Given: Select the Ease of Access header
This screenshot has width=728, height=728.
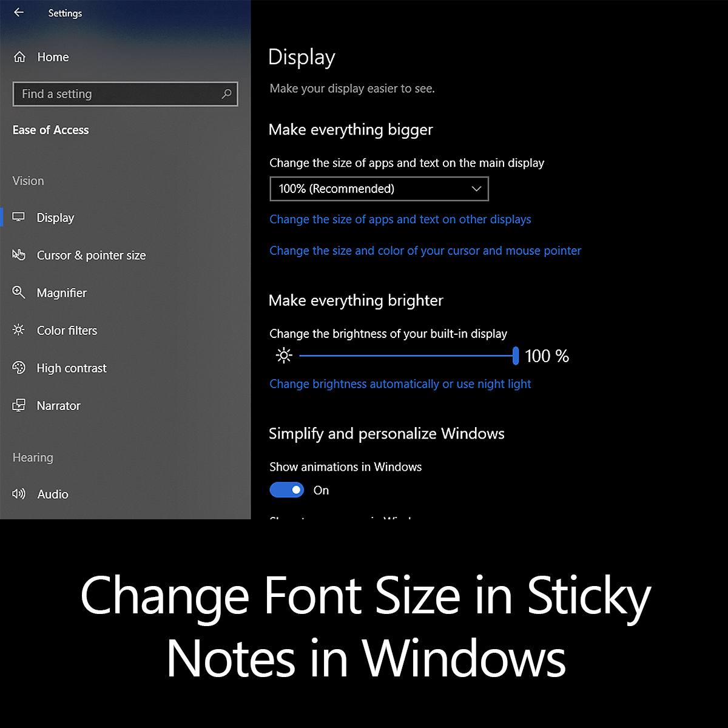Looking at the screenshot, I should (50, 130).
